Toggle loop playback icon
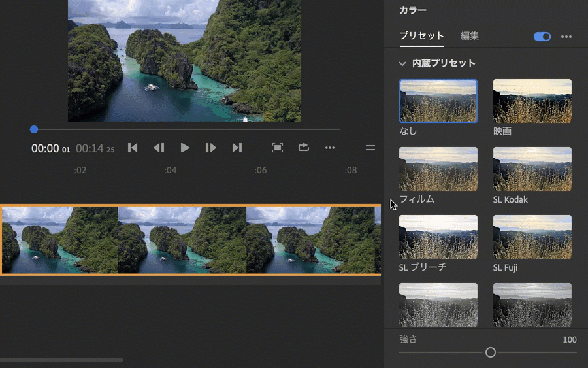This screenshot has height=368, width=588. pos(304,148)
